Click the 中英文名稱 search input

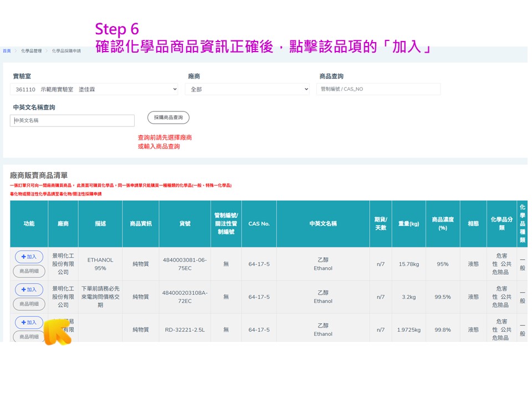(x=72, y=120)
